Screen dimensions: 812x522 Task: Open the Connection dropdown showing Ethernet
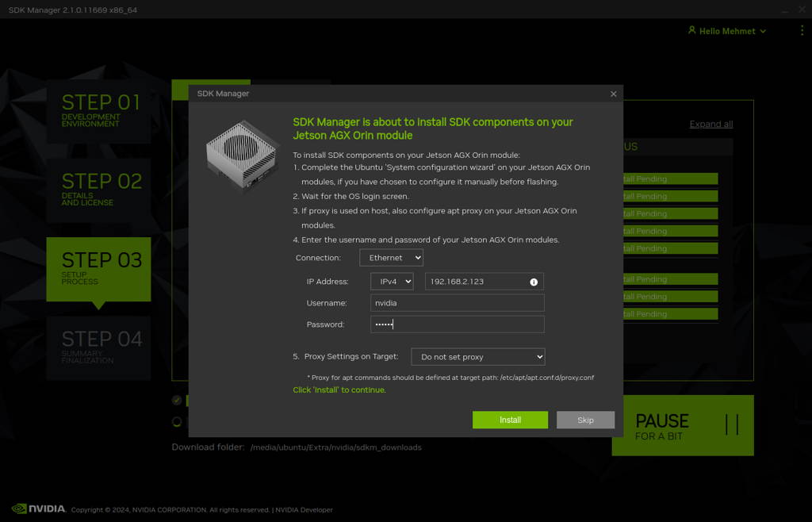(391, 257)
